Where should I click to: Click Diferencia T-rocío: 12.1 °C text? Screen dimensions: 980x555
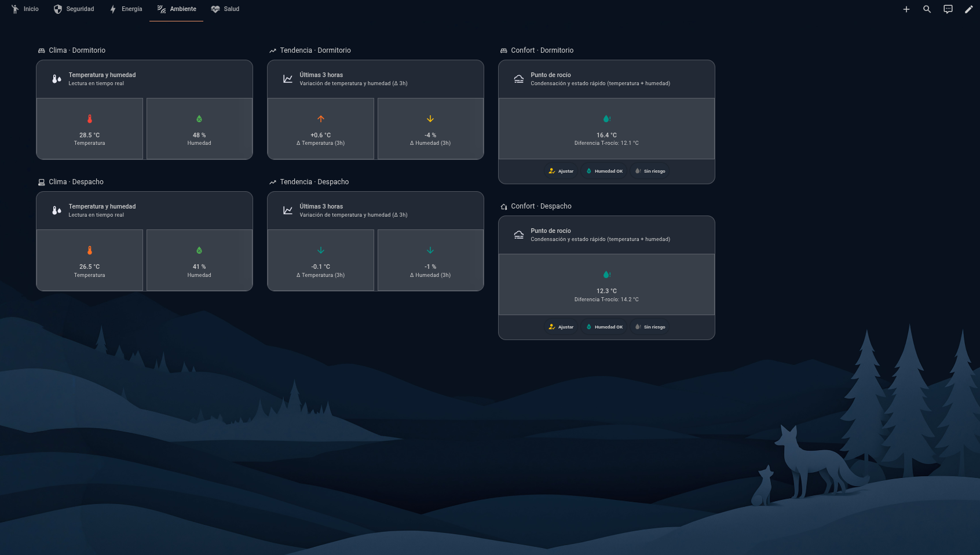(x=606, y=143)
